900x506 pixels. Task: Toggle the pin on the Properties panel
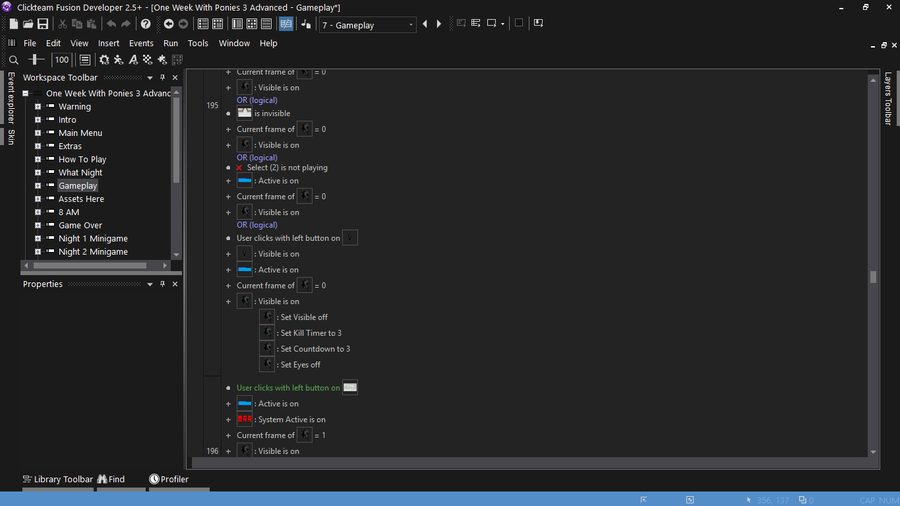(162, 284)
